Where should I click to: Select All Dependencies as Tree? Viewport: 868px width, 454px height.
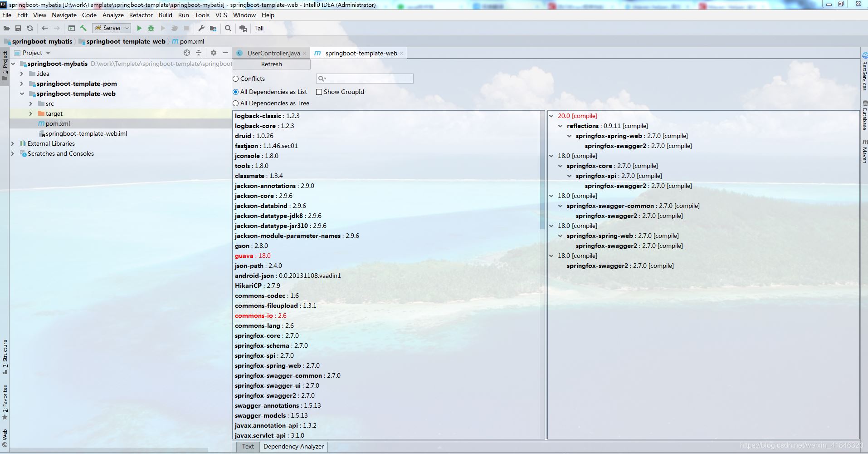(x=236, y=103)
